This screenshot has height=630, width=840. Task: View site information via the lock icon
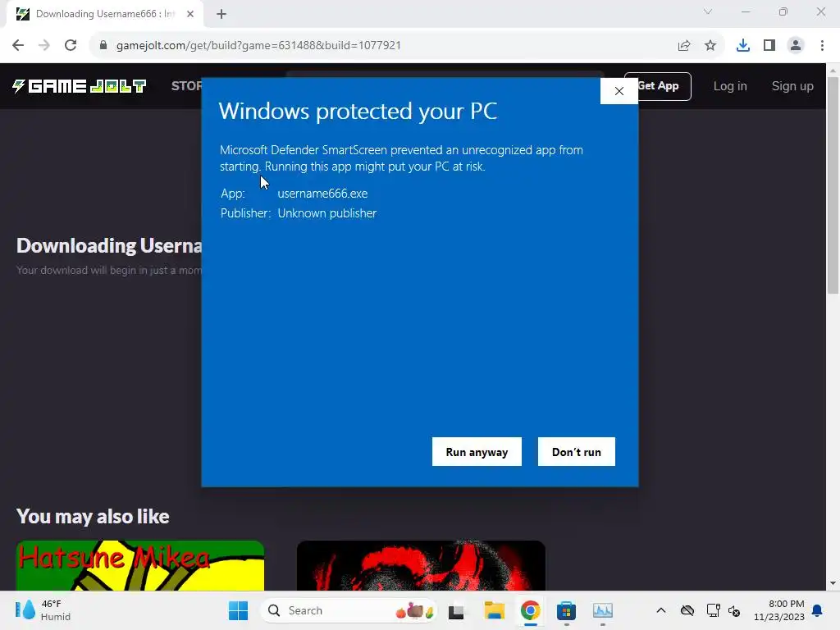(x=103, y=45)
